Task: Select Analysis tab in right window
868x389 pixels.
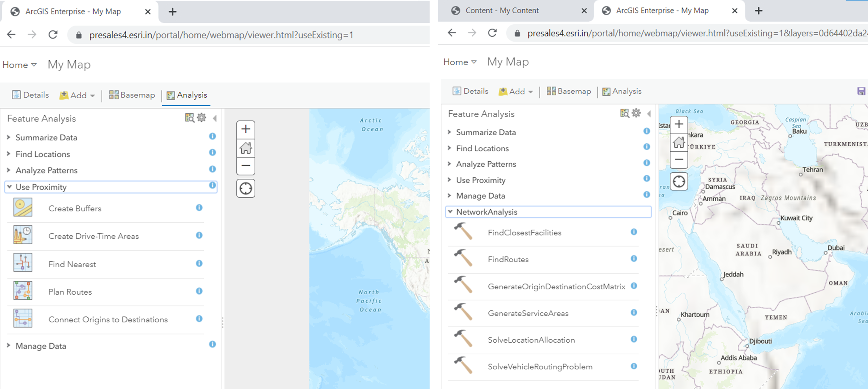Action: (622, 91)
